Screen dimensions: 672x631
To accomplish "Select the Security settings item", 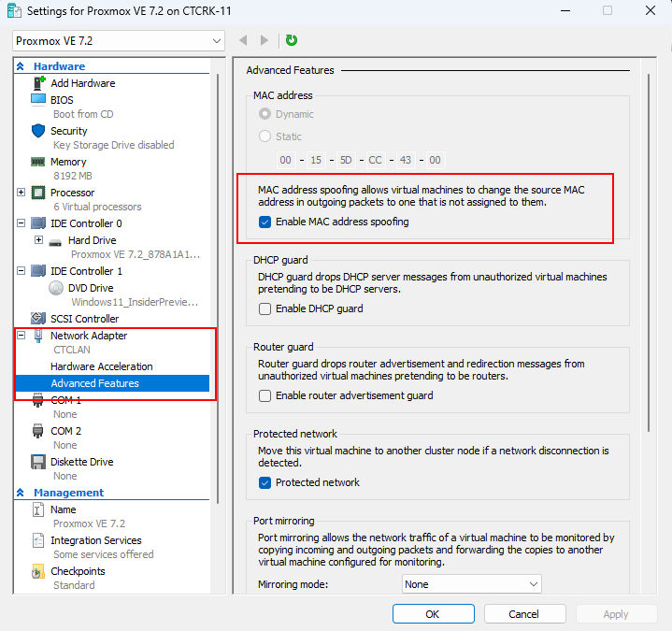I will click(x=69, y=131).
